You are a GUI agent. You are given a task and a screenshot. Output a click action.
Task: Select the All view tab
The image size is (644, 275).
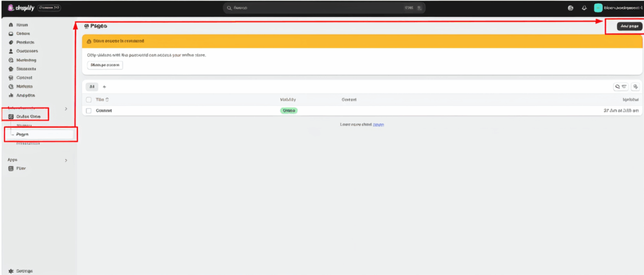tap(92, 87)
